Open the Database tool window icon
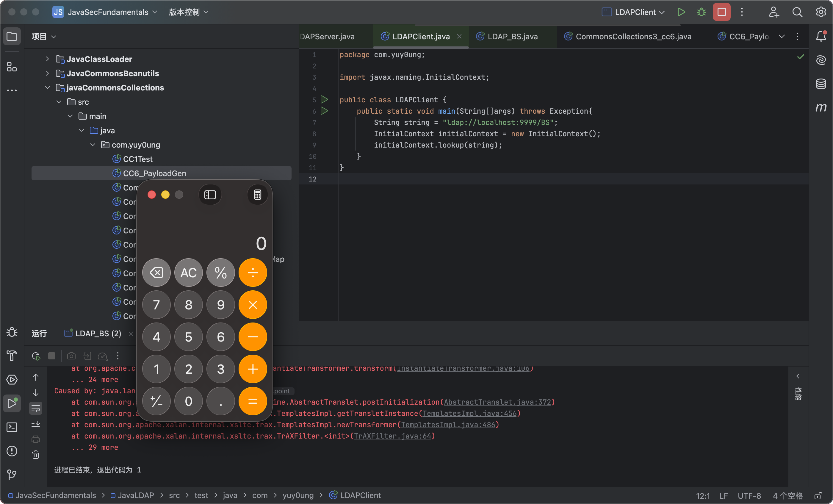 821,84
